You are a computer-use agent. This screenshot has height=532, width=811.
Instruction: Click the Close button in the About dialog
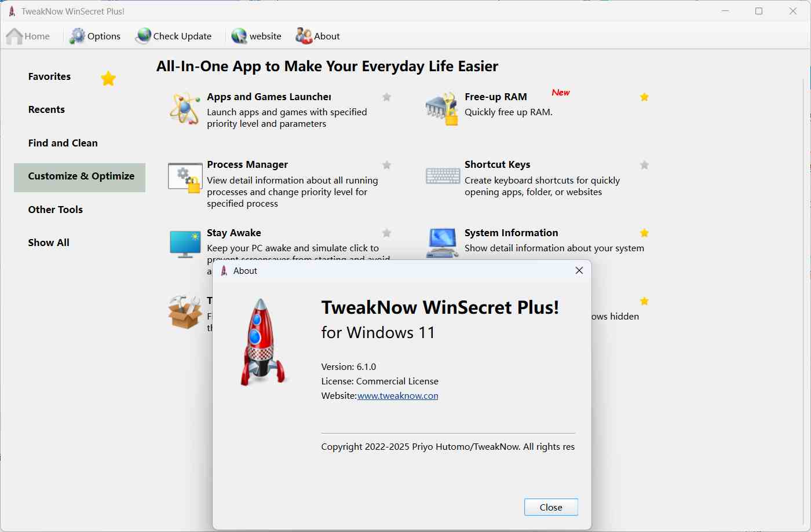(551, 507)
